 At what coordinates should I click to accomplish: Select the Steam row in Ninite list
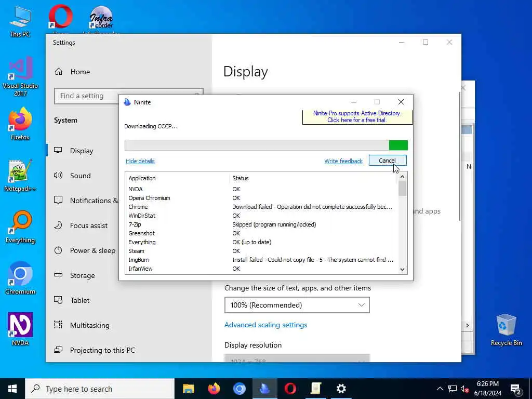(261, 251)
